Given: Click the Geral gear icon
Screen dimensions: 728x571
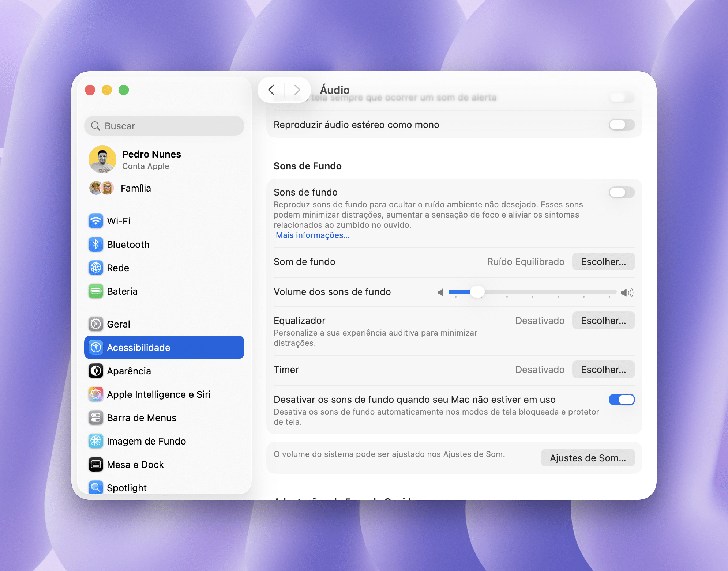Looking at the screenshot, I should [96, 324].
